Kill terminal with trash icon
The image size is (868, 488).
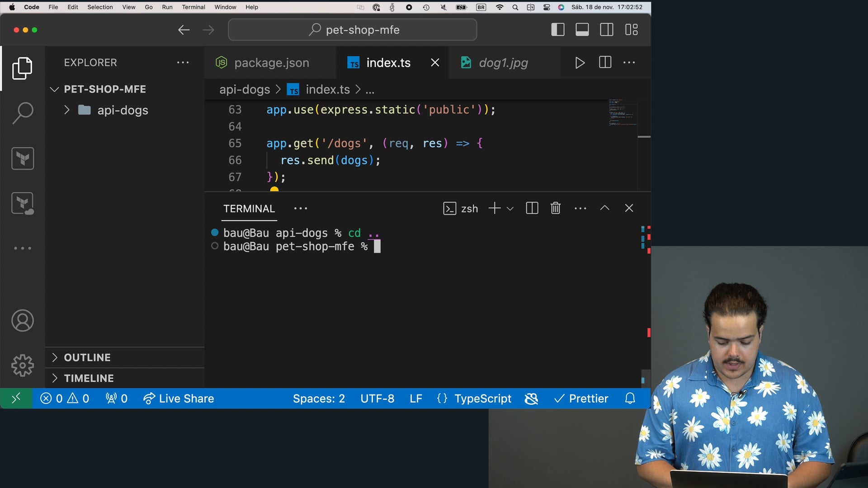pyautogui.click(x=556, y=208)
